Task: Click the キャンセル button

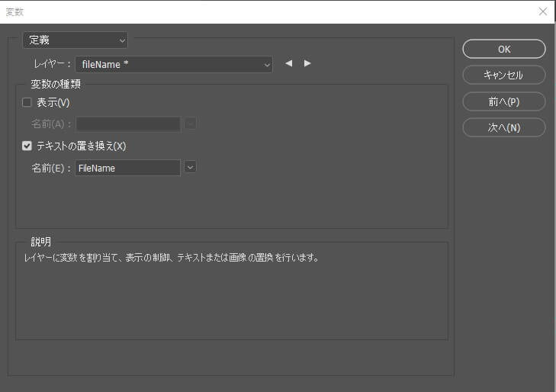Action: pyautogui.click(x=504, y=76)
